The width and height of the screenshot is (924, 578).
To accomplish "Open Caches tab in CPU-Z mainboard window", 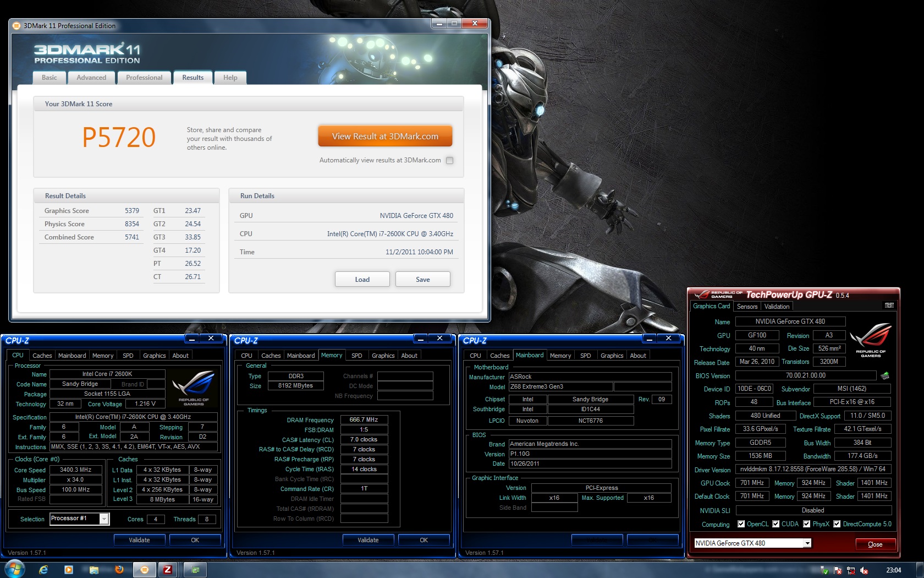I will coord(499,356).
